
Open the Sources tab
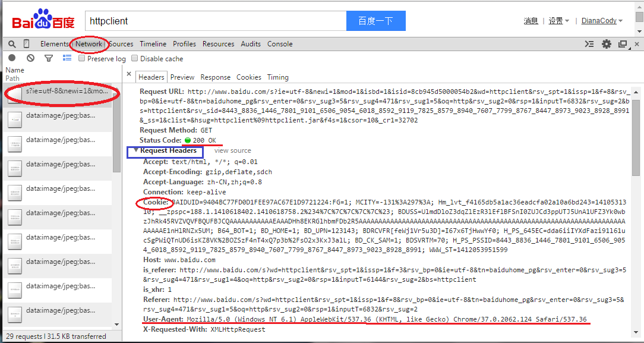[121, 44]
